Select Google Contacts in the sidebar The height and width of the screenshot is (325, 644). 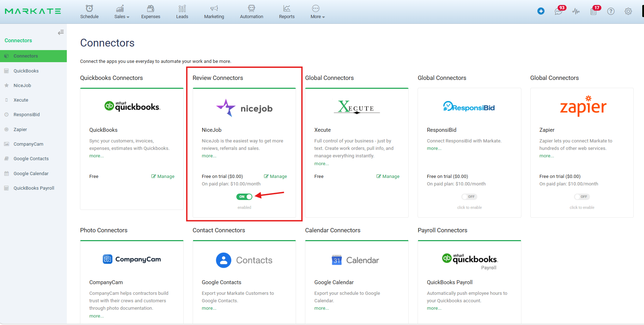[33, 159]
